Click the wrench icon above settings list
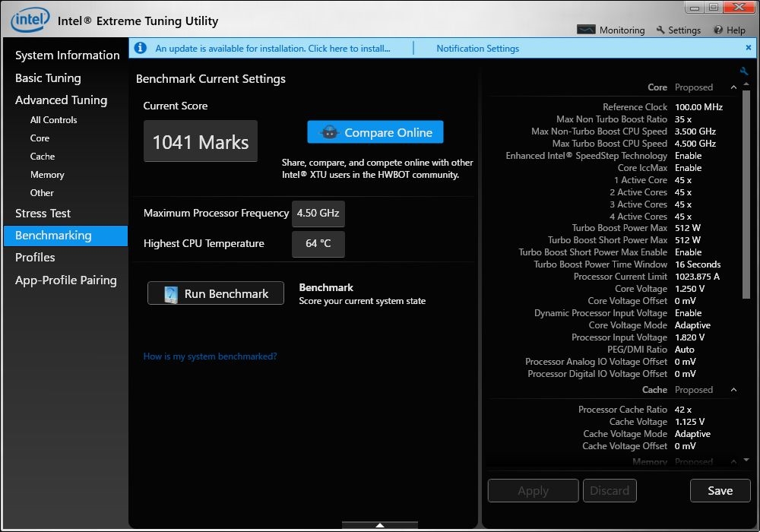Screen dimensions: 760x532 744,71
